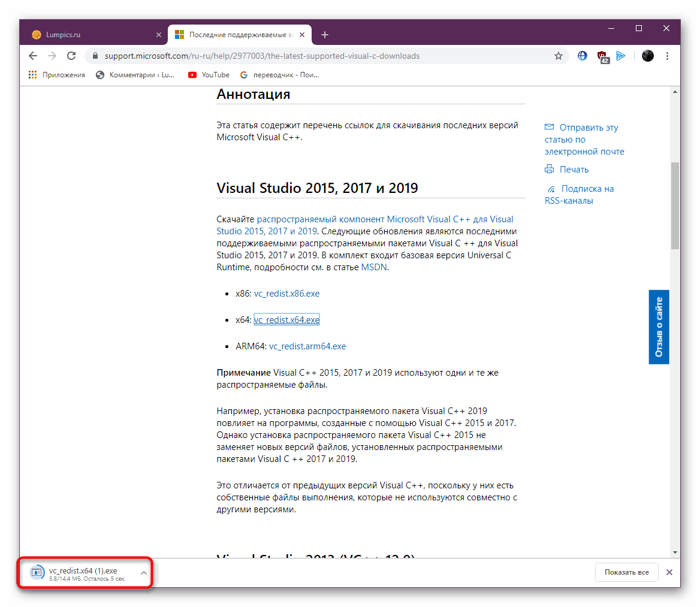Open the Отзыв о сайте feedback button
The width and height of the screenshot is (700, 607).
(x=659, y=327)
